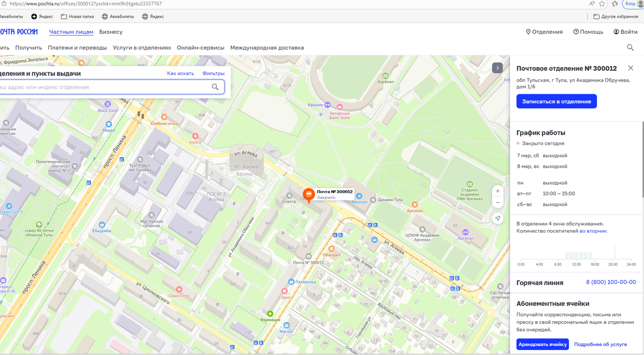Screen dimensions: 644x355
Task: Click the Арендовать ячейку button
Action: tap(543, 344)
